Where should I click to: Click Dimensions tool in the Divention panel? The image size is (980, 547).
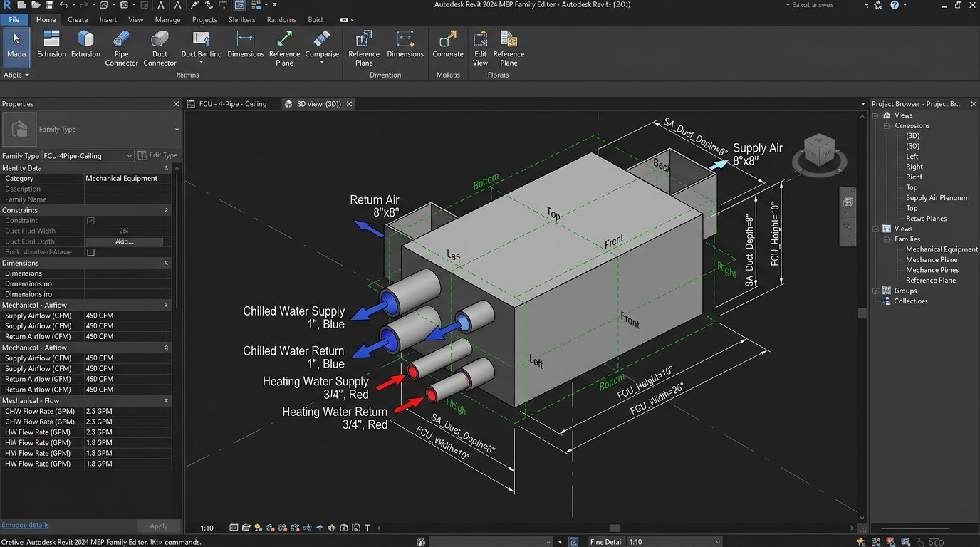[405, 44]
